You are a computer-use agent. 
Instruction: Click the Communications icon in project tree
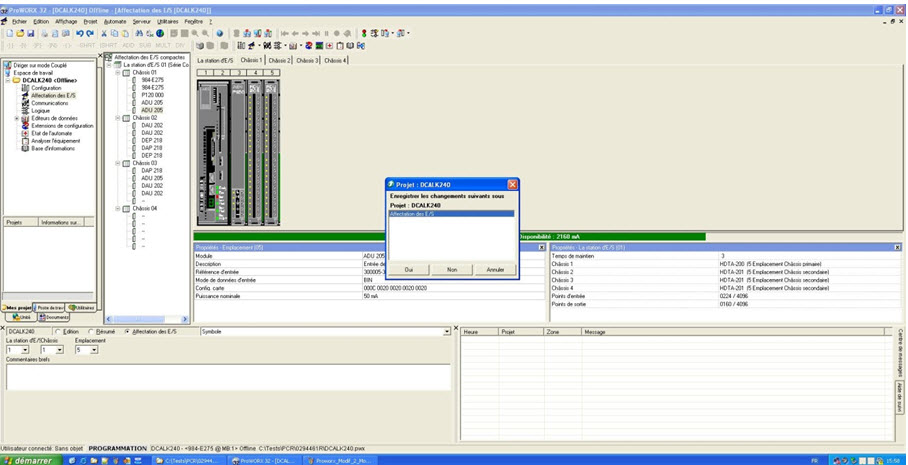(x=25, y=103)
